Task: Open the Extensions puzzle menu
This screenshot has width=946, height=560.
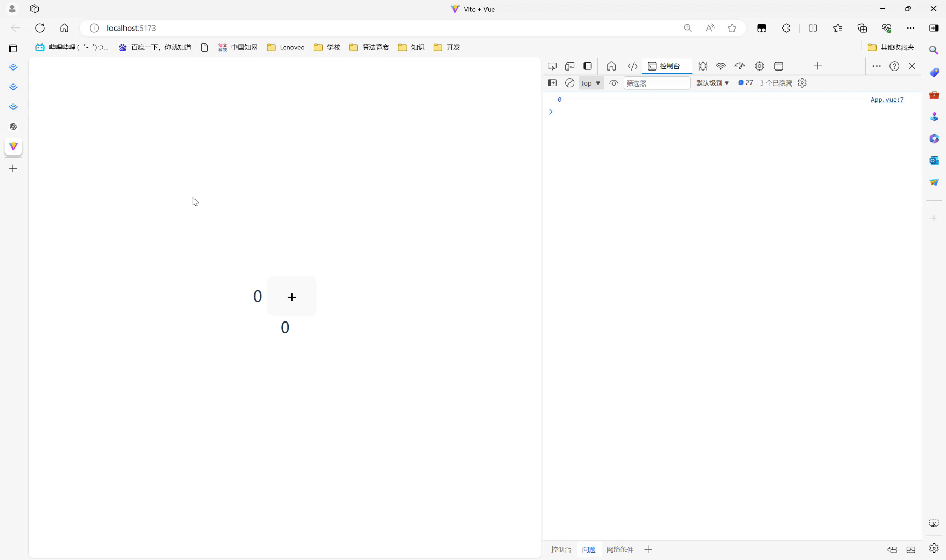Action: coord(786,28)
